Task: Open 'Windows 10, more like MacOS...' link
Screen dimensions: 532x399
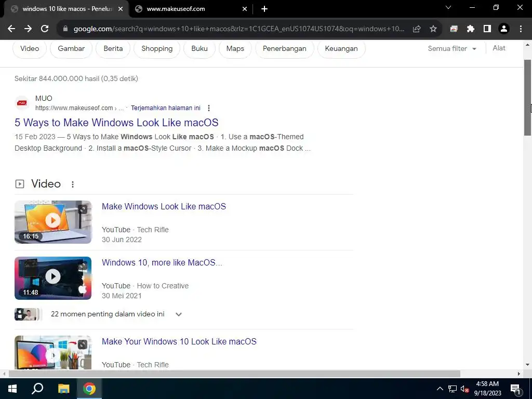Action: [162, 262]
